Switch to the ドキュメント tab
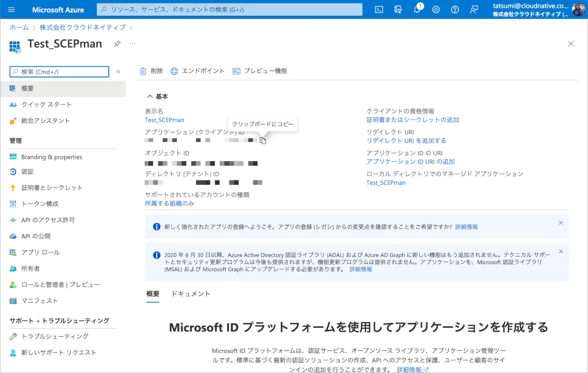This screenshot has width=588, height=373. click(190, 294)
